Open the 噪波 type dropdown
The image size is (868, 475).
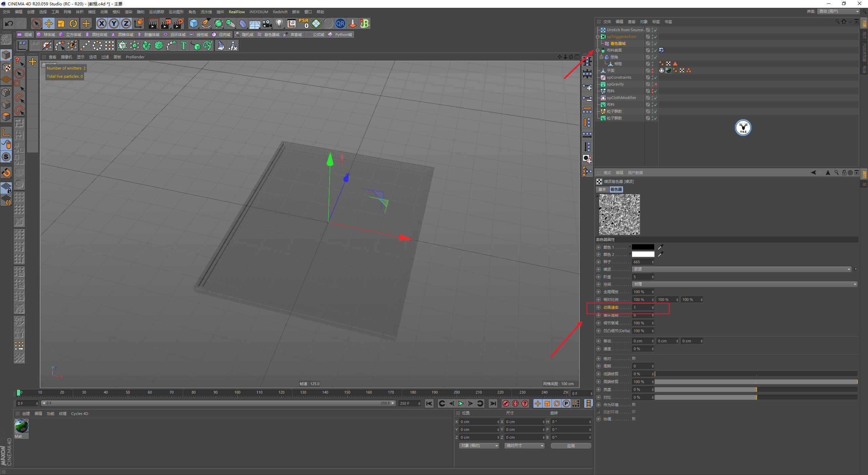(742, 269)
